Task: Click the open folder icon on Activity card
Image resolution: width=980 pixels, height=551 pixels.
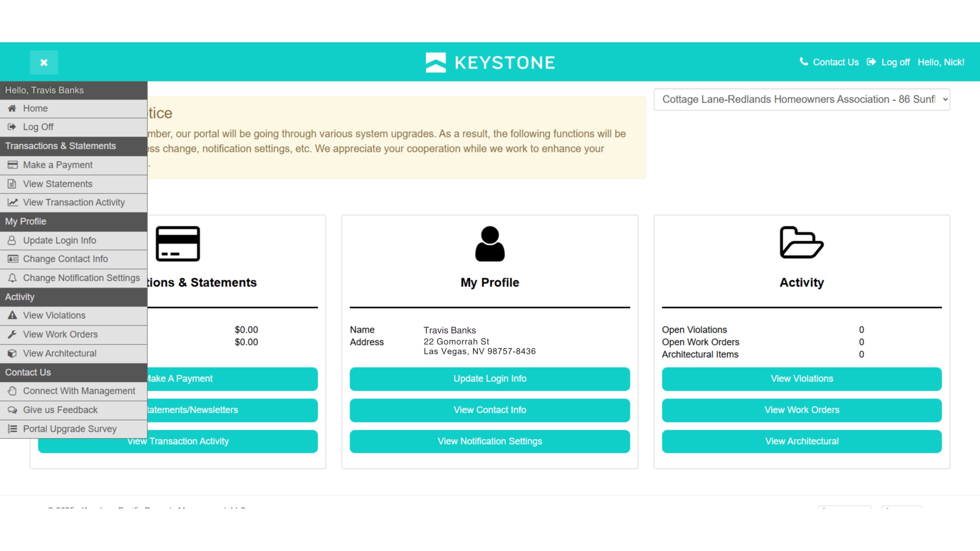Action: [x=802, y=243]
